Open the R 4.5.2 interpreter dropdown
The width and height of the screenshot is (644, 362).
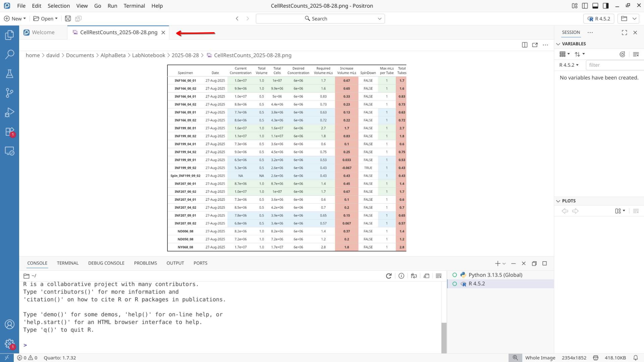[599, 19]
